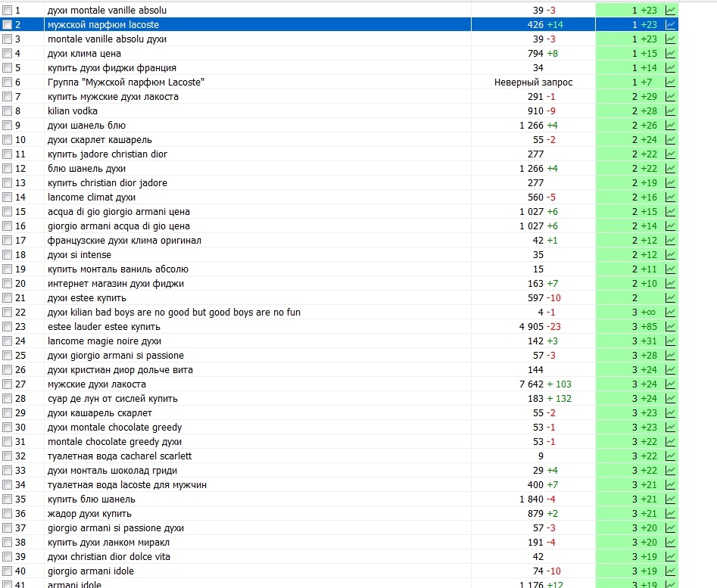Select checkbox for 'giorgio armani acqua di gio цена'
This screenshot has width=717, height=588.
7,226
